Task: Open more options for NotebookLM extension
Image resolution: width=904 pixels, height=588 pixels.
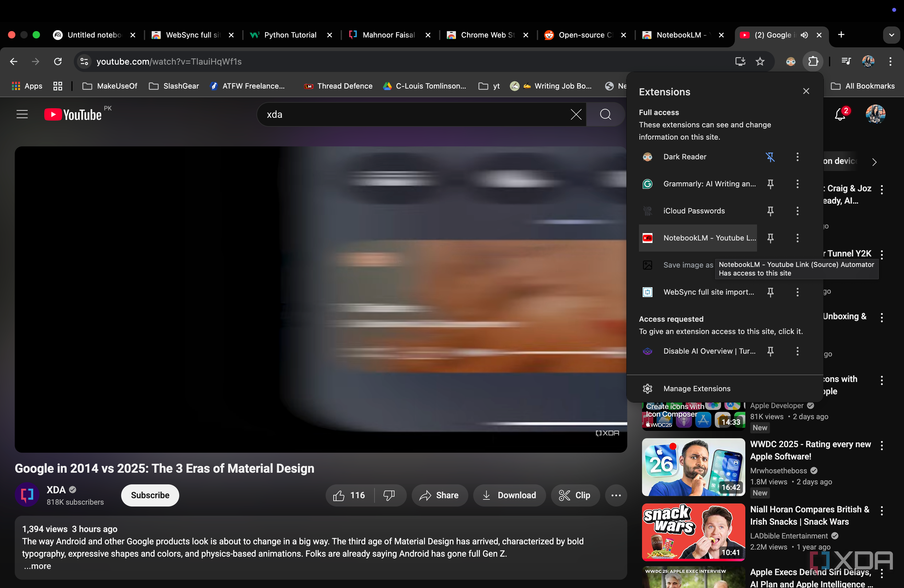Action: (x=797, y=238)
